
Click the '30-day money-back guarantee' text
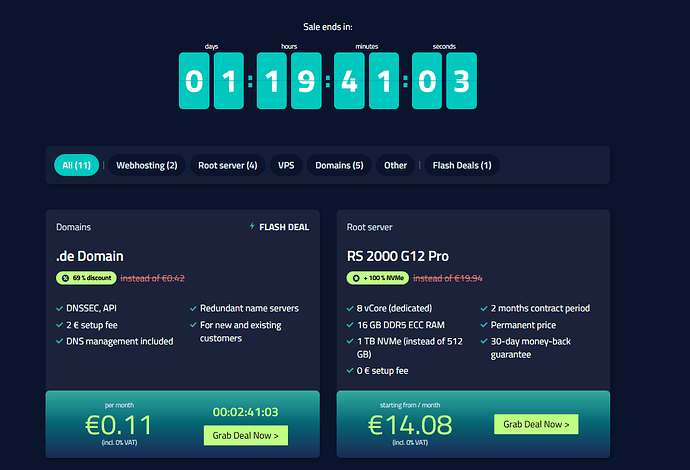(x=531, y=348)
